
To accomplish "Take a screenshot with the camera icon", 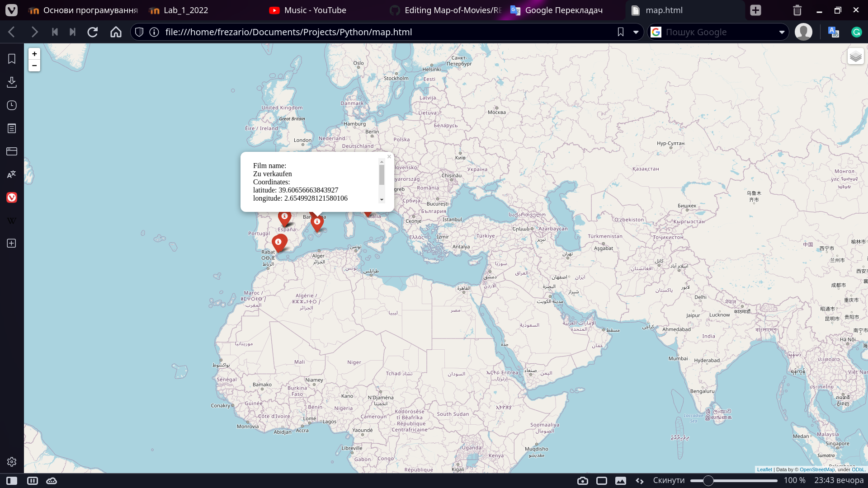I will click(x=583, y=480).
